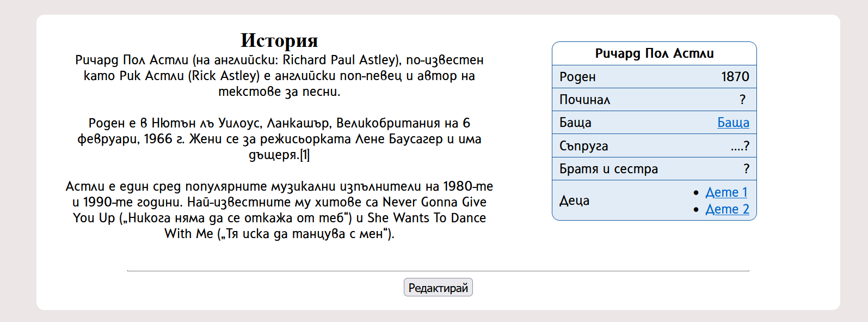Image resolution: width=868 pixels, height=322 pixels.
Task: Click the ....? value beside Съпруга
Action: click(x=740, y=146)
